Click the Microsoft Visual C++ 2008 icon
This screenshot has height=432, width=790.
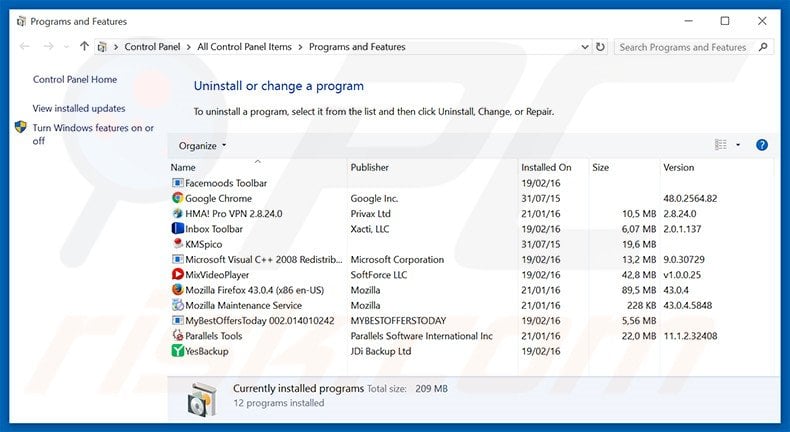point(177,259)
